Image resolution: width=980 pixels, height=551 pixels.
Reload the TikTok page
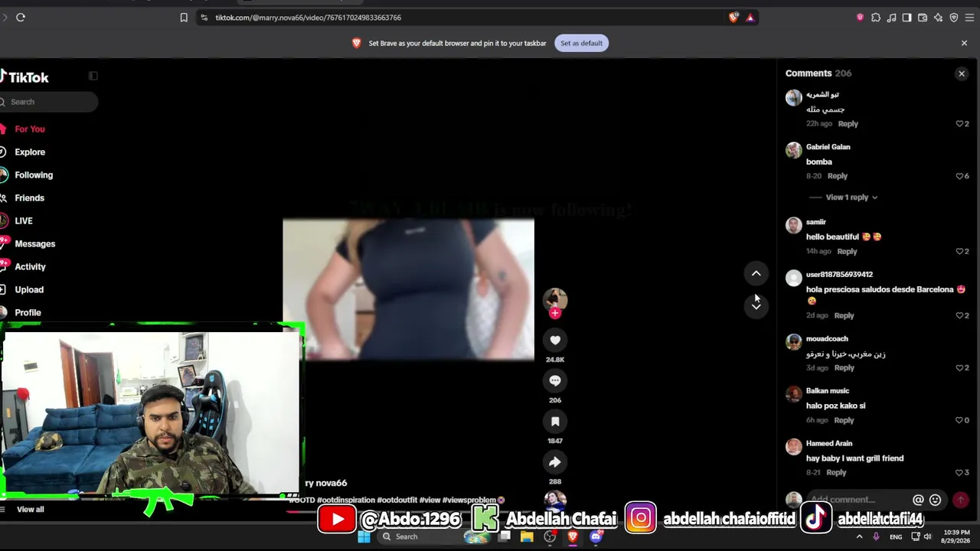pos(21,18)
